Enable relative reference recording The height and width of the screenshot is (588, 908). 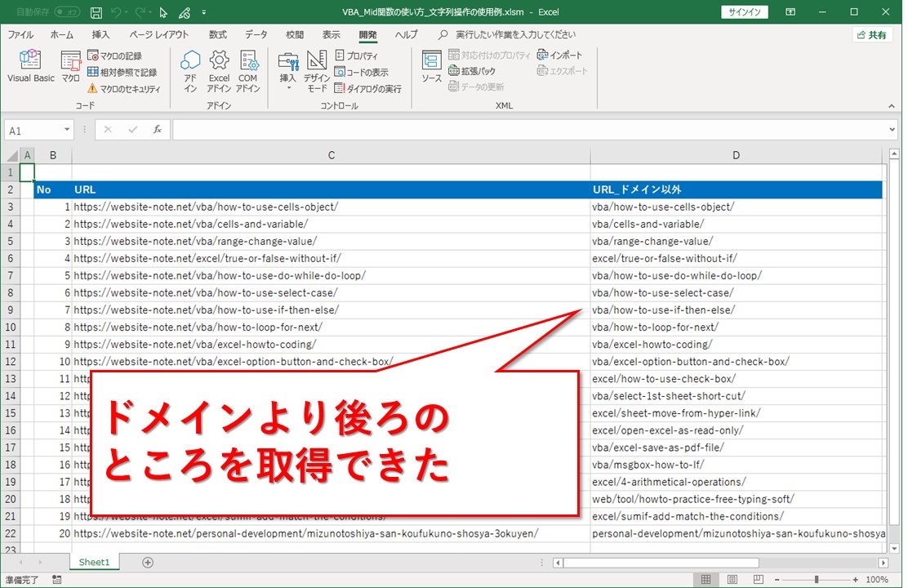(x=122, y=69)
